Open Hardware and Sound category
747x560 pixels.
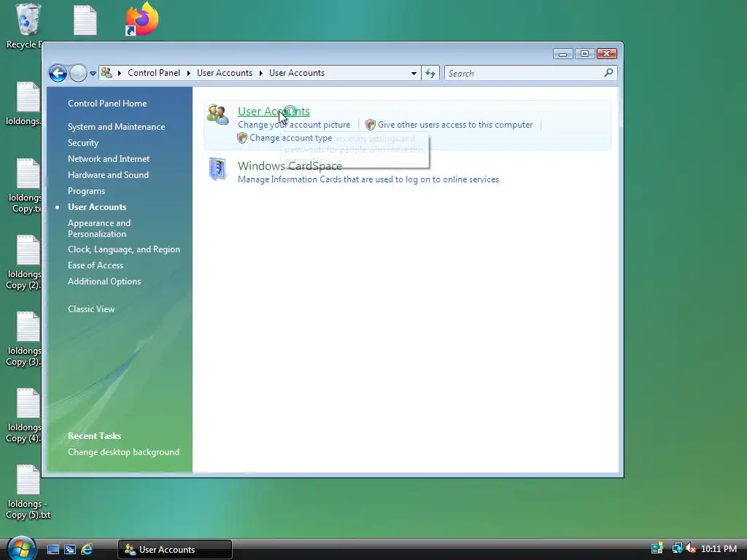pos(108,175)
